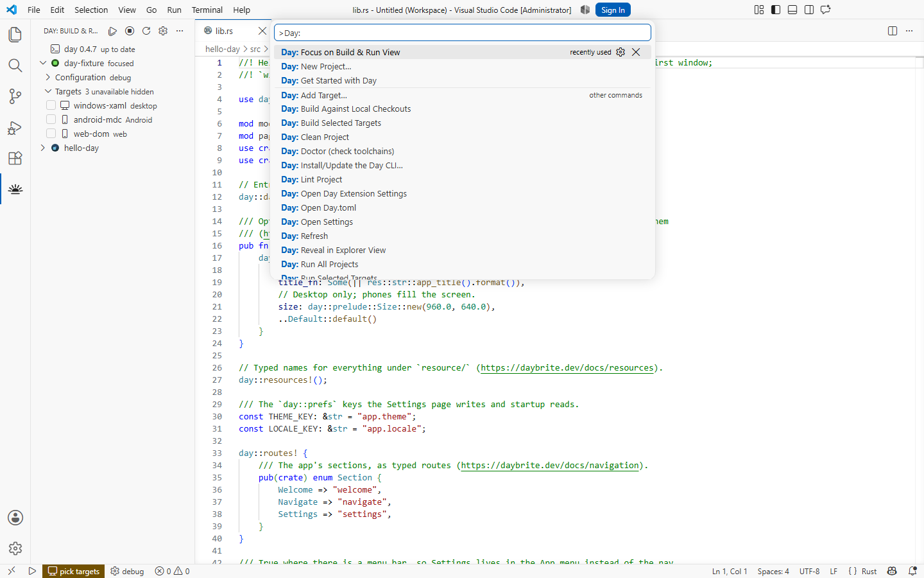924x578 pixels.
Task: Expand the hello-day project
Action: 43,148
